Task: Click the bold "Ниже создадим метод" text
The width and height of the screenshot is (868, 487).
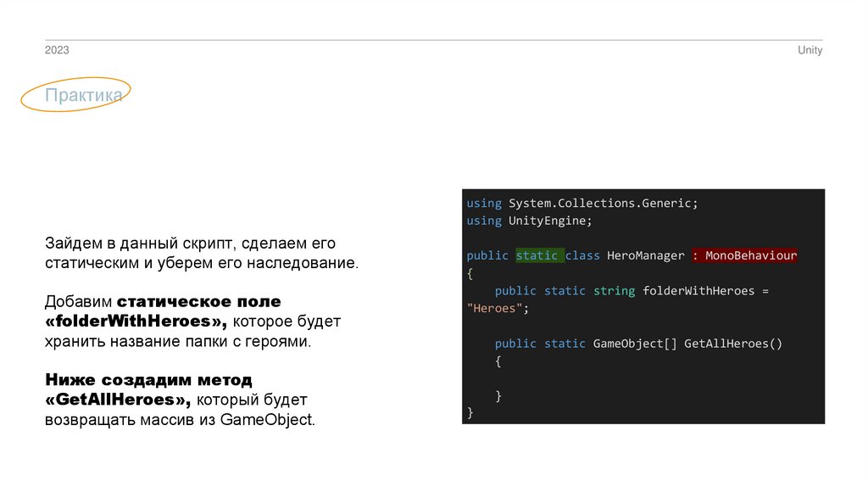Action: (x=148, y=378)
